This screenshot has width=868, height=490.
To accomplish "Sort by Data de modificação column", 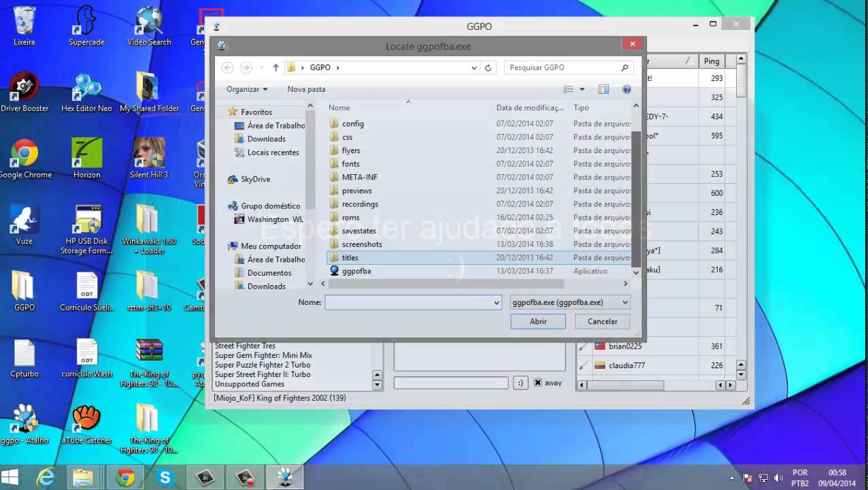I will coord(531,108).
